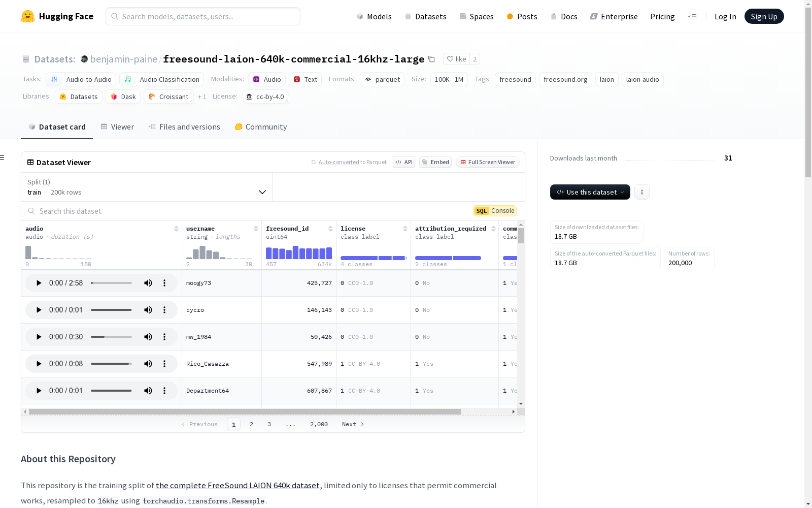This screenshot has height=508, width=812.
Task: Open more options for Department64 audio
Action: [164, 391]
